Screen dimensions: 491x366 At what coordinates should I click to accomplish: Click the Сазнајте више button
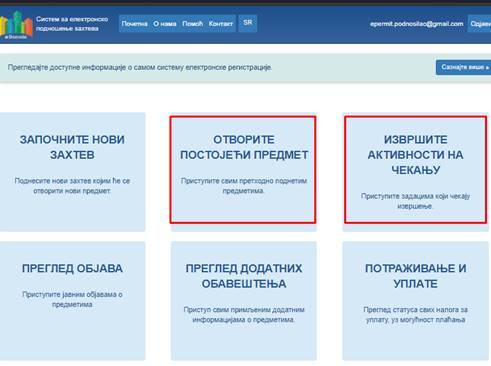pos(463,67)
